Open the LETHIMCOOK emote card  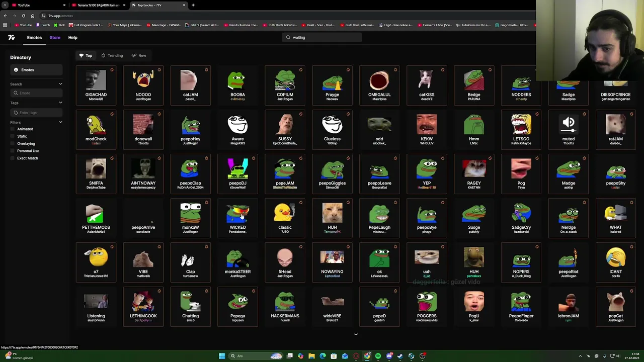143,307
